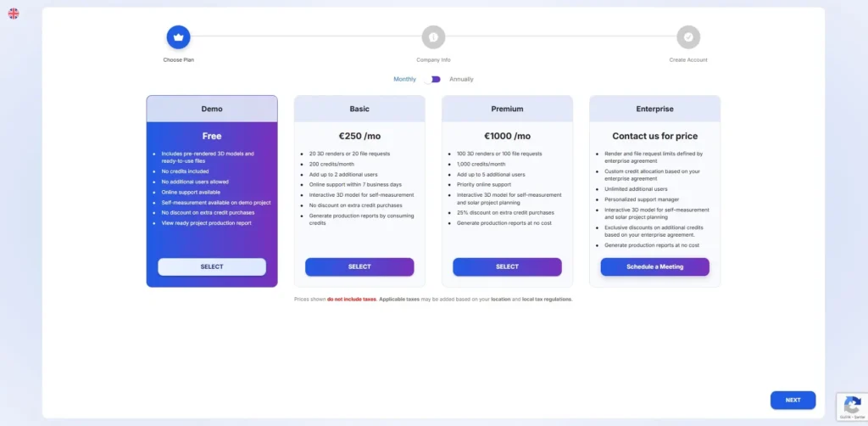Toggle the Monthly/Annually billing switch
Screen dimensions: 868x426
(x=433, y=79)
